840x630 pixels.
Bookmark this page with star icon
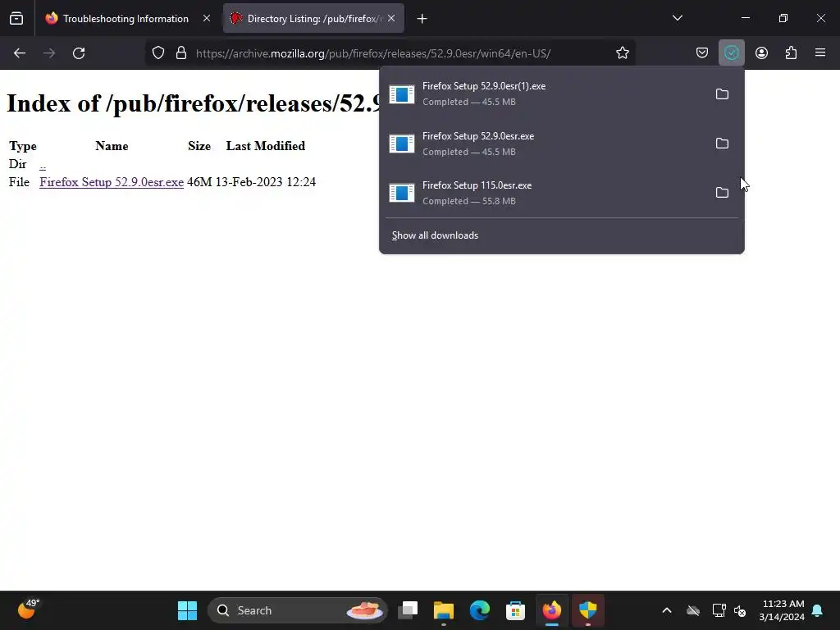click(622, 53)
